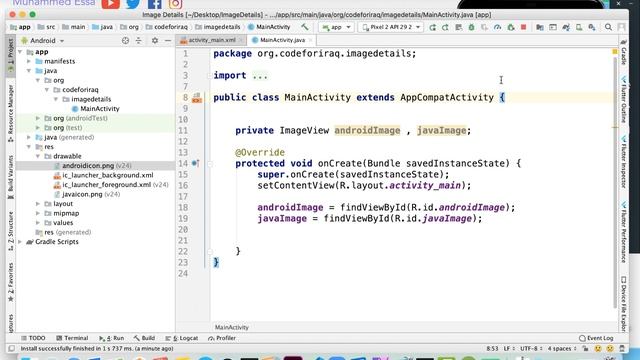Click the Search Everywhere magnifier icon
This screenshot has height=360, width=640.
(608, 27)
